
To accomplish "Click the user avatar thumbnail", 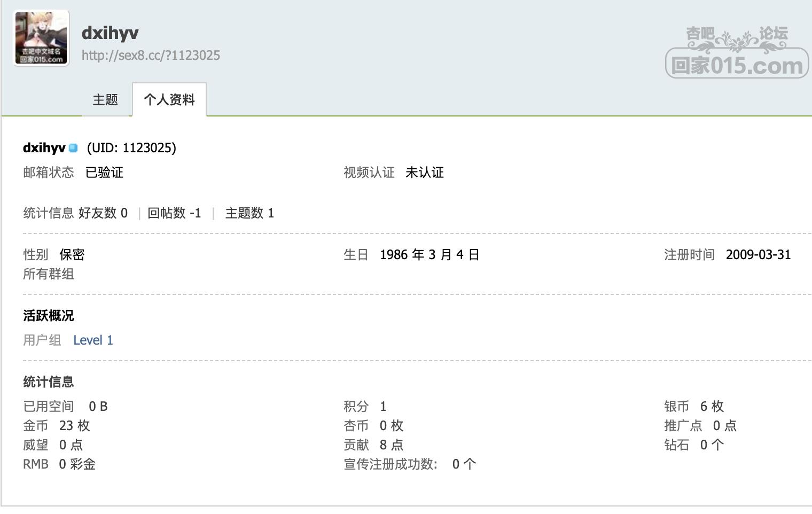I will [42, 38].
